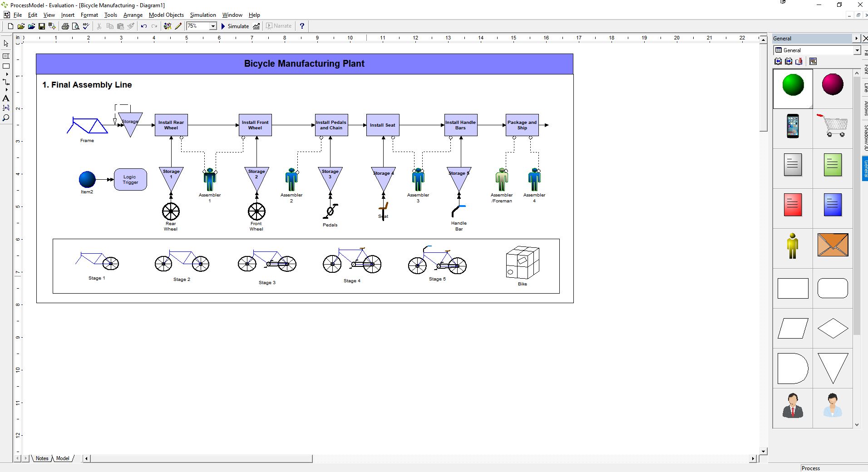Click the Narrate button

click(279, 26)
